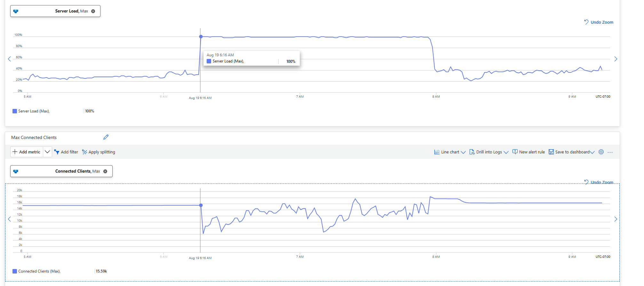644x286 pixels.
Task: Click the Connected Clients metric resource icon
Action: 16,171
